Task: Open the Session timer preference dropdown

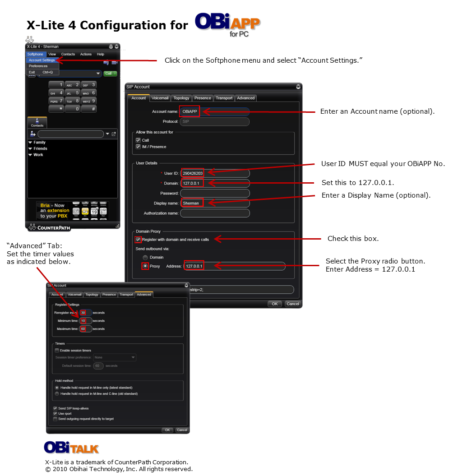Action: [x=115, y=357]
